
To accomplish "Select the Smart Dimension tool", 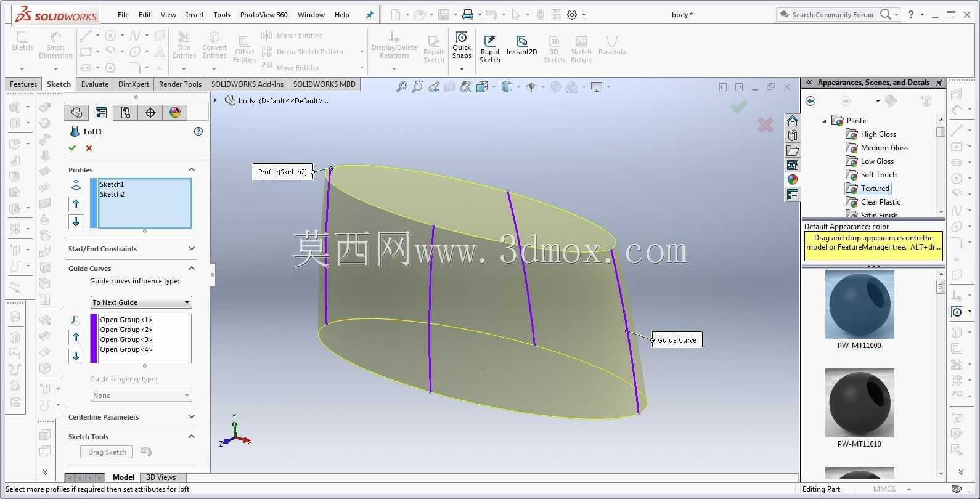I will tap(55, 45).
